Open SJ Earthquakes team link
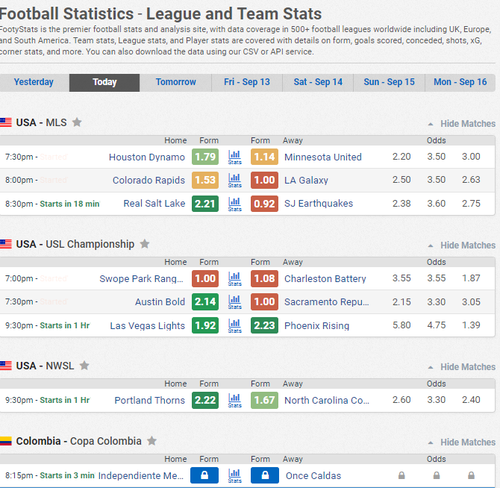 pos(318,204)
